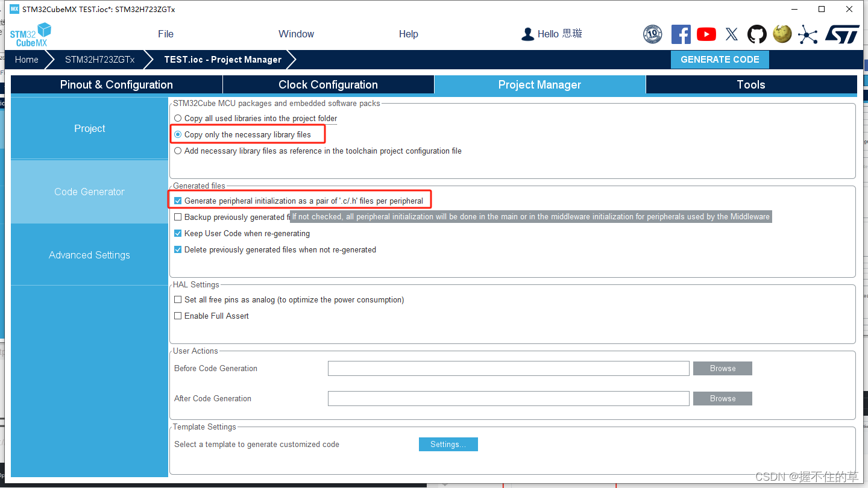Select Add necessary library files as reference
This screenshot has width=868, height=488.
click(178, 151)
